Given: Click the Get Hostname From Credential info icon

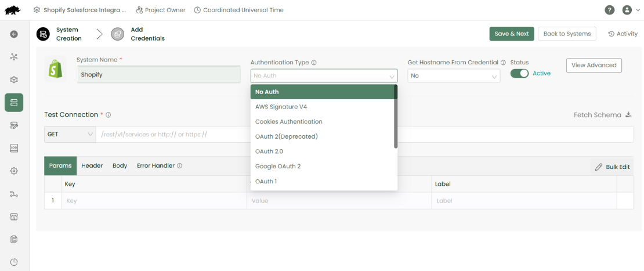Looking at the screenshot, I should (x=503, y=63).
